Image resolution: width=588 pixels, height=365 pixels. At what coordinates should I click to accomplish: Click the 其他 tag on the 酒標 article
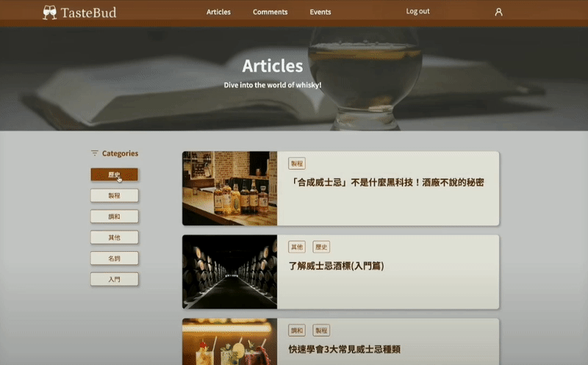[x=297, y=247]
